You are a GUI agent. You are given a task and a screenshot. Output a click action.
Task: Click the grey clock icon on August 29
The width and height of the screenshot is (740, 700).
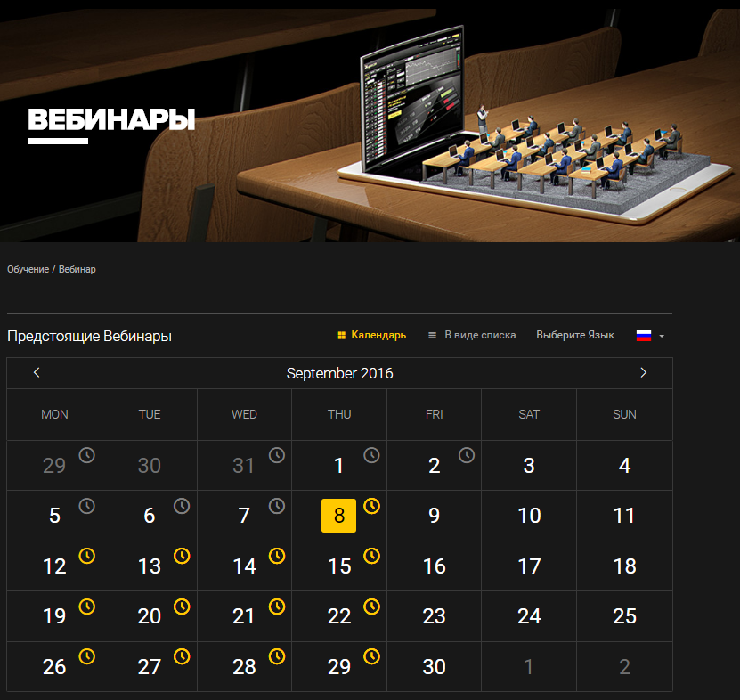point(87,455)
